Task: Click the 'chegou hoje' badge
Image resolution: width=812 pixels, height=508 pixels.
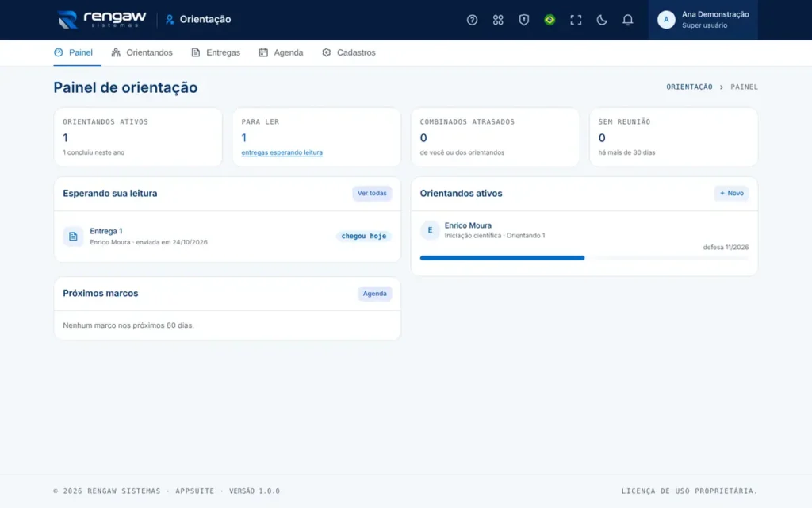Action: click(x=363, y=237)
